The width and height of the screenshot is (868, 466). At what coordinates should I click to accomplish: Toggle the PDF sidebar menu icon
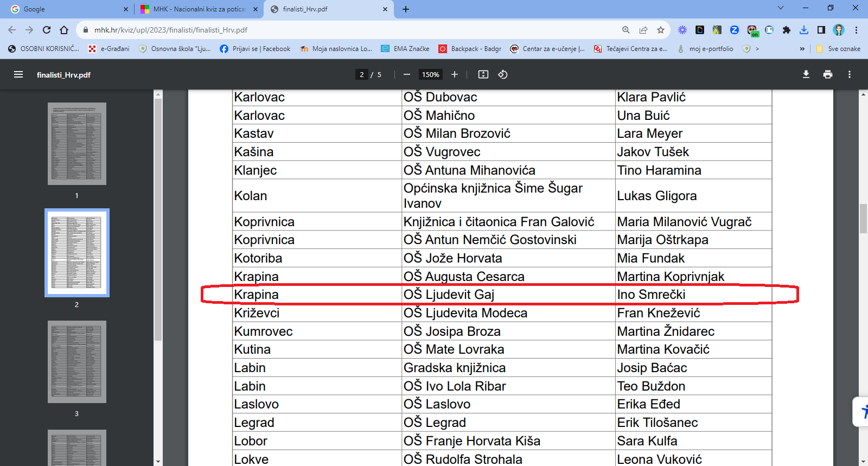[x=18, y=74]
